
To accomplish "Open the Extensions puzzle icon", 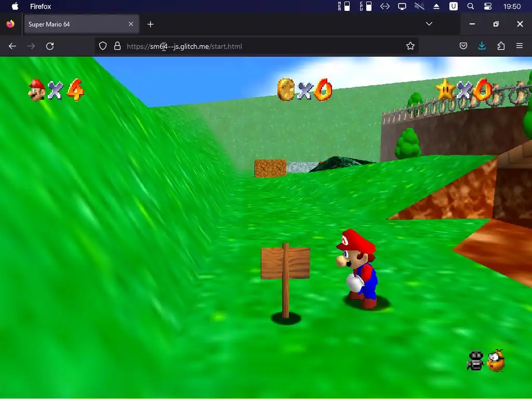I will (501, 46).
